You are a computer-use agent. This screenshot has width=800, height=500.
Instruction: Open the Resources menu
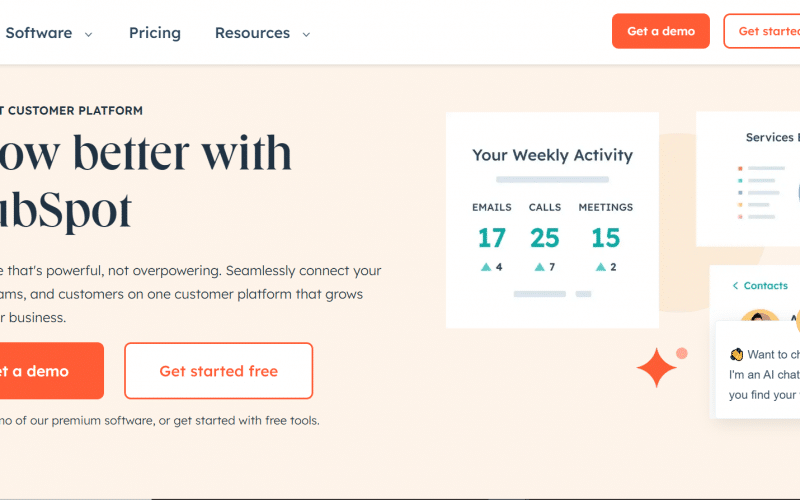(x=252, y=33)
